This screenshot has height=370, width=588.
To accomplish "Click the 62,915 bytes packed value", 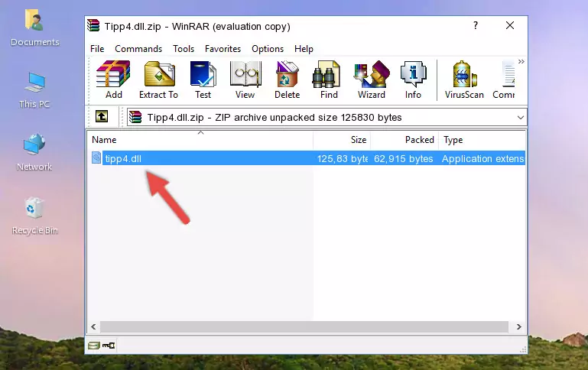I will click(404, 158).
